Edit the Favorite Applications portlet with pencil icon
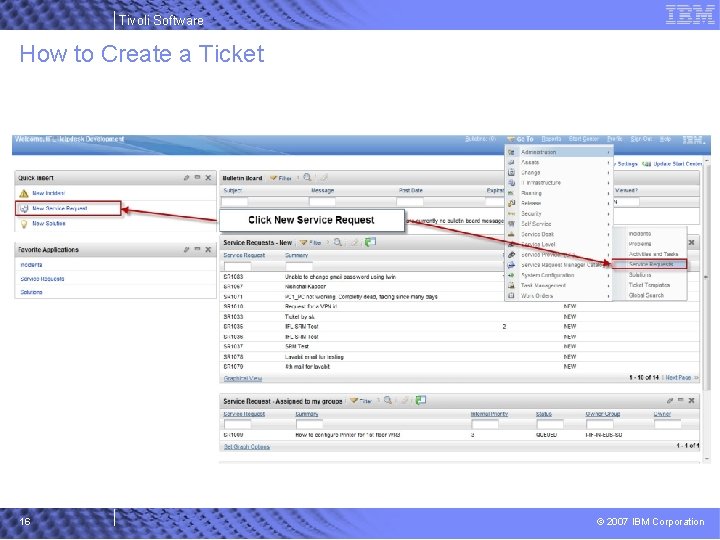Viewport: 720px width, 540px height. 186,249
